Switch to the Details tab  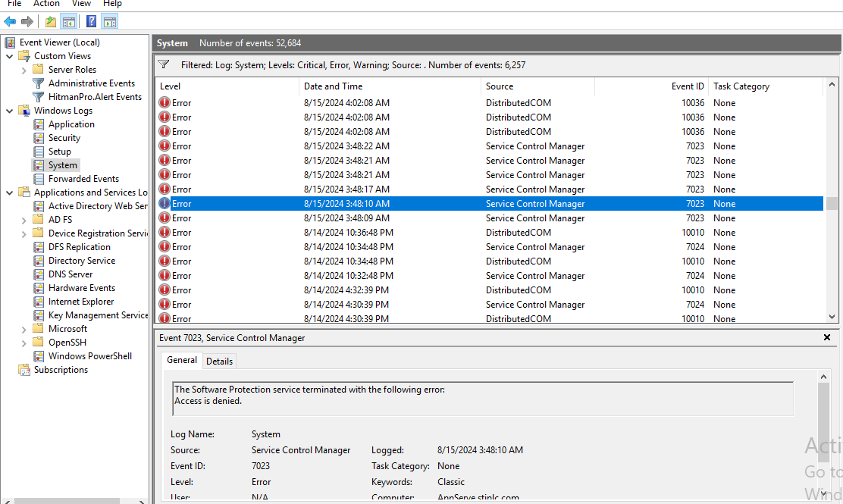coord(219,361)
